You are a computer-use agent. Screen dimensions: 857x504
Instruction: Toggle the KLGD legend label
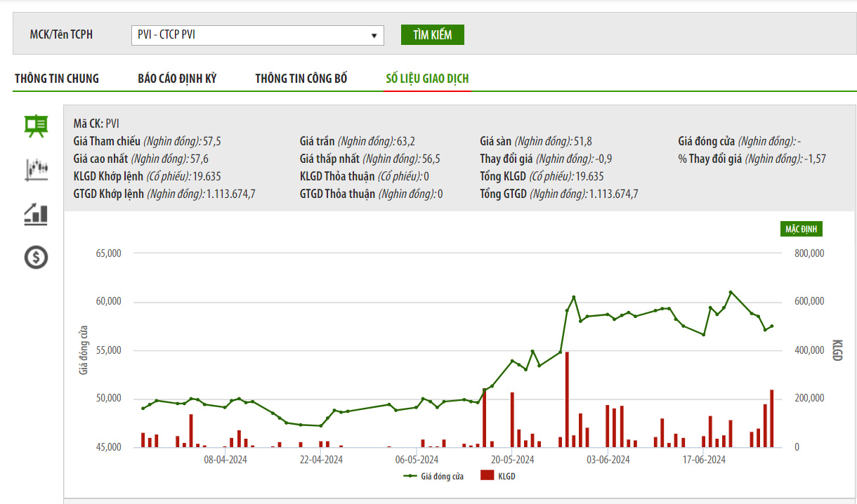(x=506, y=477)
